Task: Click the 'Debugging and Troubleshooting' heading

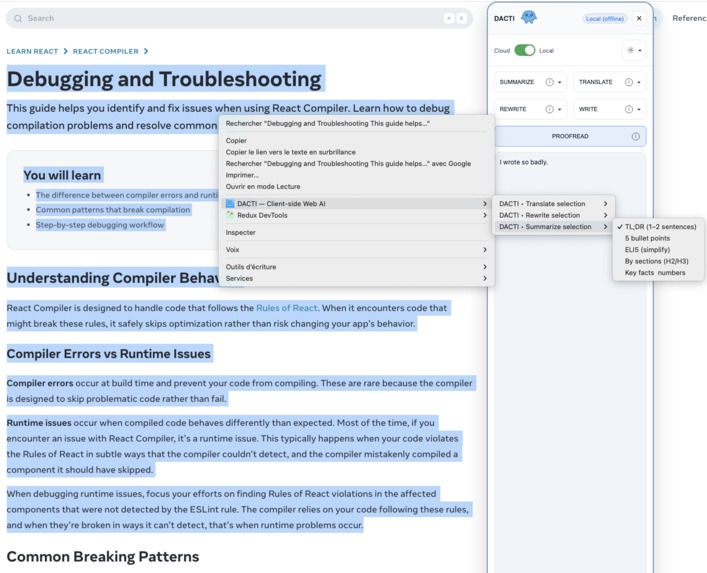Action: [x=164, y=79]
